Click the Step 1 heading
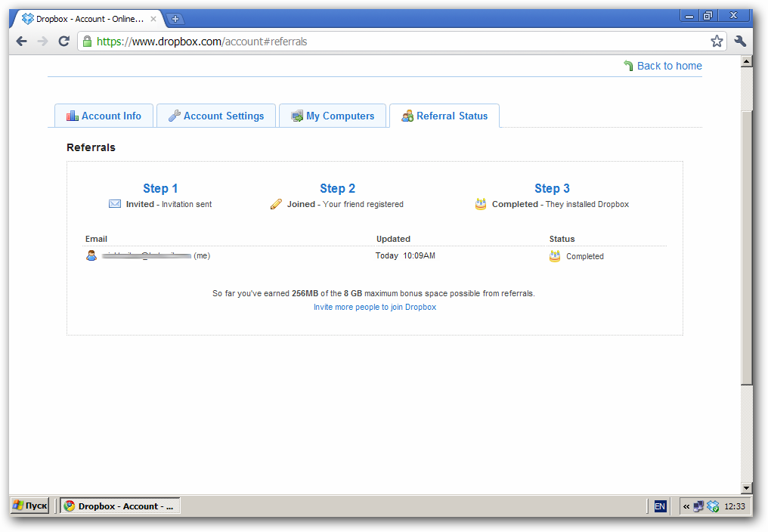Screen dimensions: 768x532 160,188
